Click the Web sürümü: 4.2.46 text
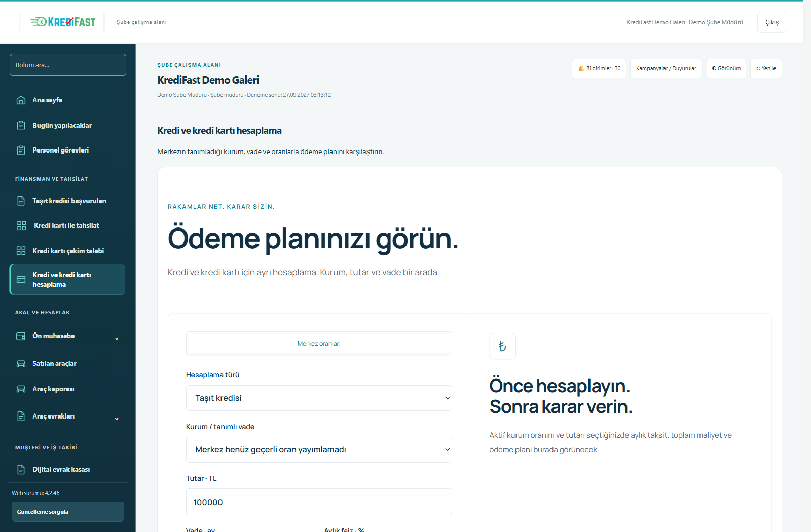This screenshot has width=811, height=532. 35,493
